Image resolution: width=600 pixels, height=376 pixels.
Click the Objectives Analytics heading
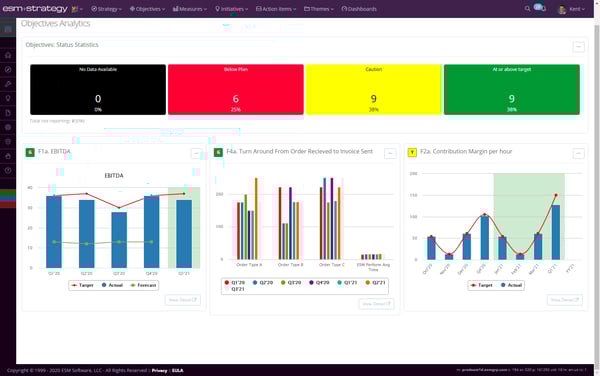tap(55, 24)
